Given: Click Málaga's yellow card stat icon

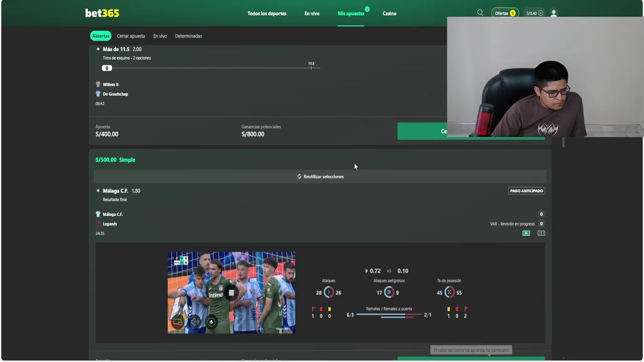Looking at the screenshot, I should click(x=330, y=309).
